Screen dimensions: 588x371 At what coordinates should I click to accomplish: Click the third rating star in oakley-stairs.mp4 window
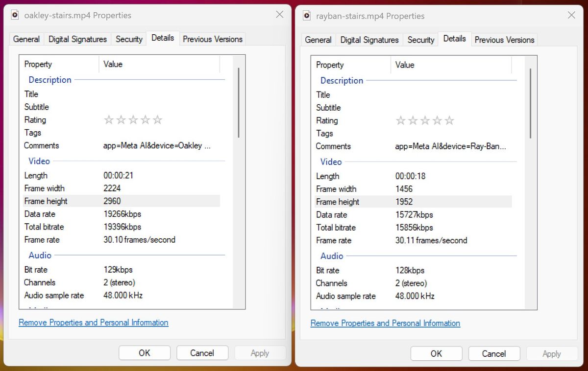(x=133, y=120)
